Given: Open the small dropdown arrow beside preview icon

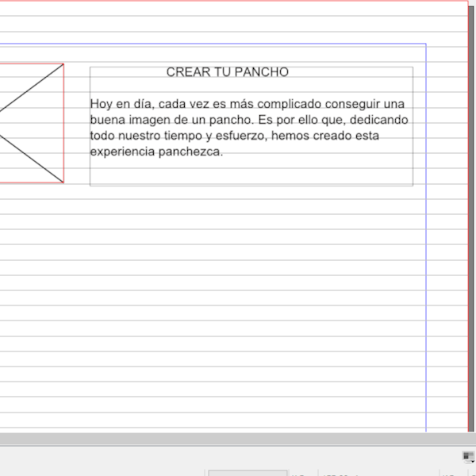Looking at the screenshot, I should click(474, 461).
